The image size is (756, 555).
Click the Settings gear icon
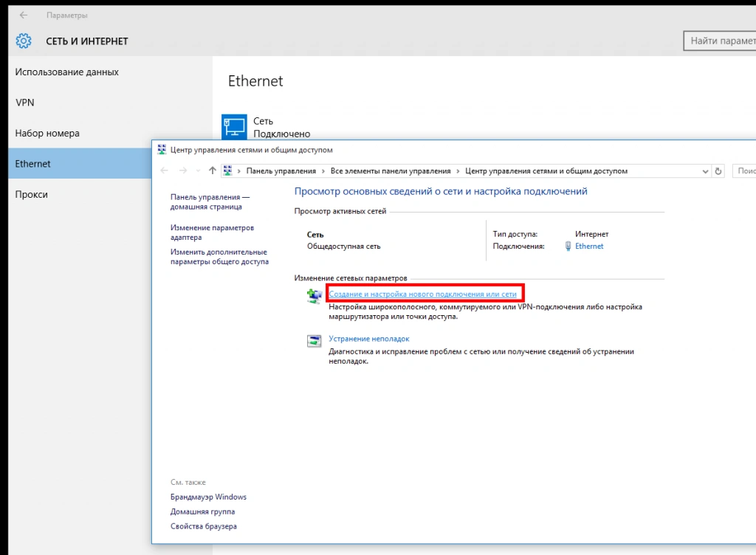tap(24, 41)
